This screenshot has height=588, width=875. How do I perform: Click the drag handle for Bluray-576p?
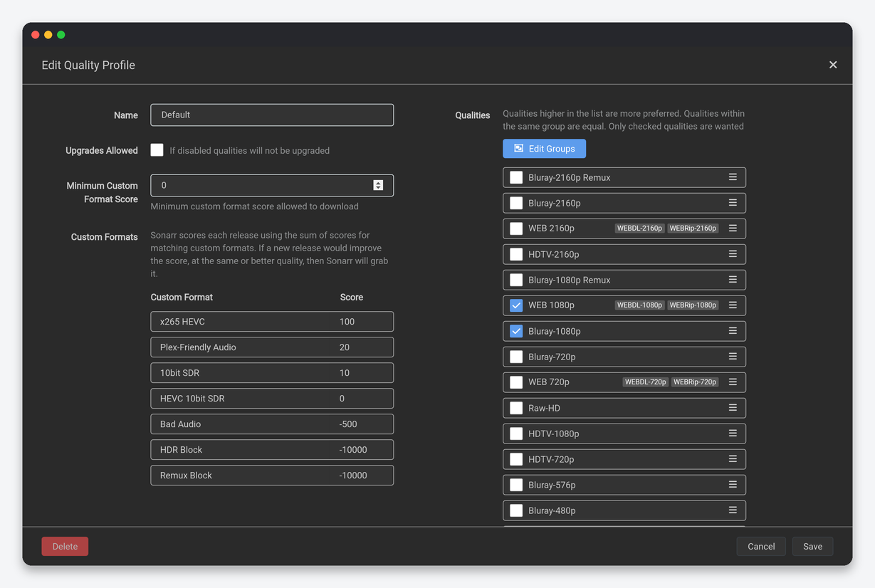coord(733,485)
